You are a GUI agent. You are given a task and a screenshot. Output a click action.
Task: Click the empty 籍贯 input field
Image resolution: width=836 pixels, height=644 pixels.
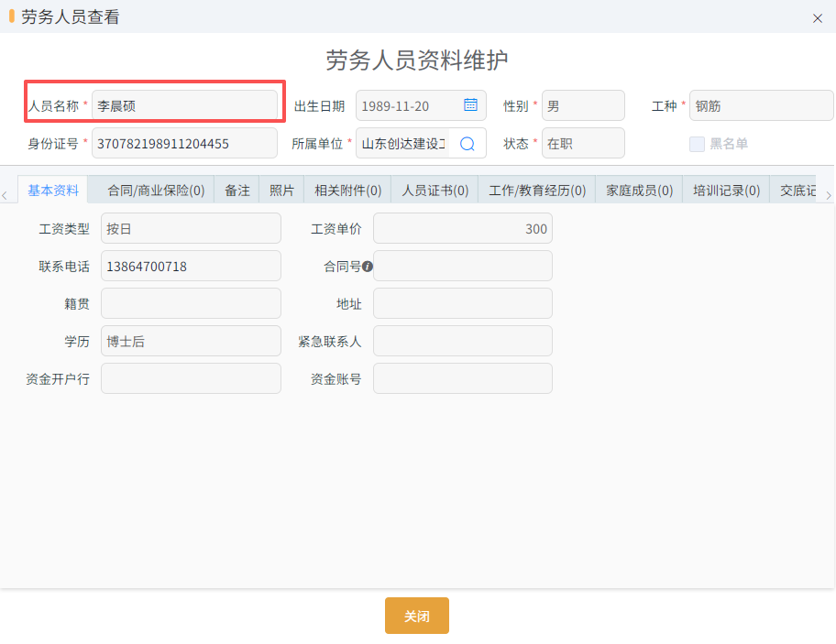(x=191, y=303)
